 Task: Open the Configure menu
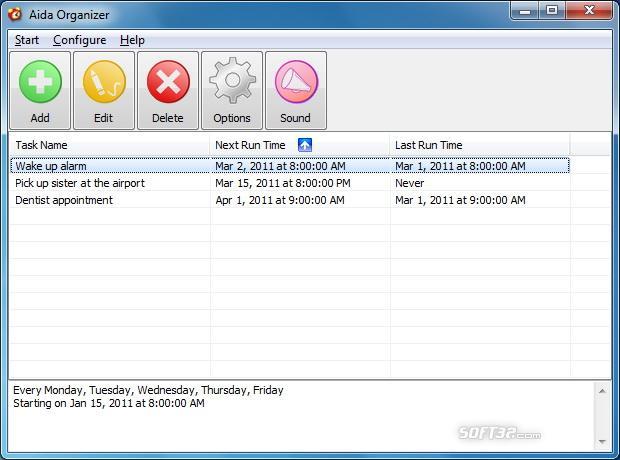click(x=79, y=40)
